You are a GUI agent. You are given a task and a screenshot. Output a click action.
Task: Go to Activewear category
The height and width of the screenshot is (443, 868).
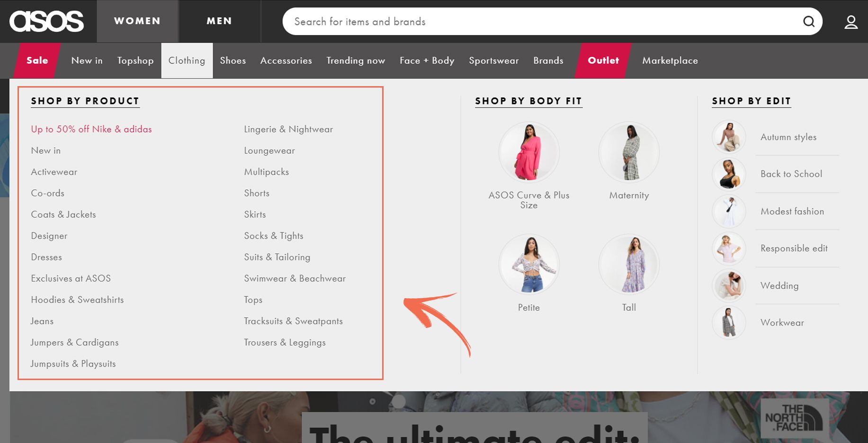point(54,172)
